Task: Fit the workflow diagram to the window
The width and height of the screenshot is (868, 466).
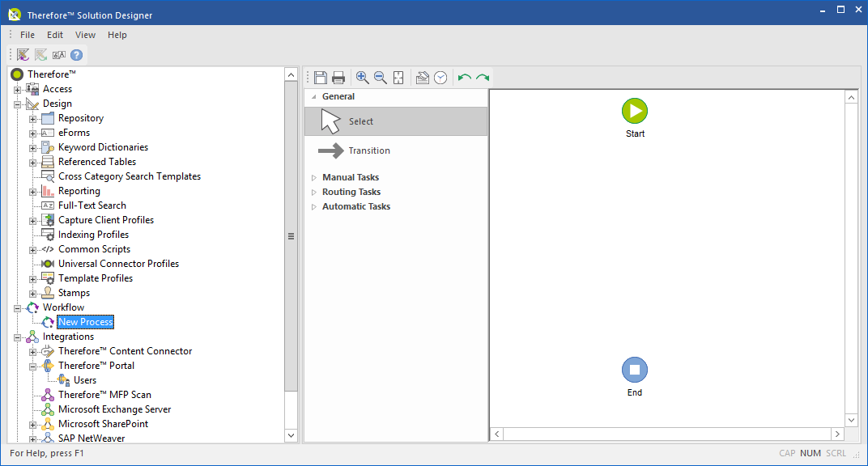Action: pyautogui.click(x=398, y=77)
